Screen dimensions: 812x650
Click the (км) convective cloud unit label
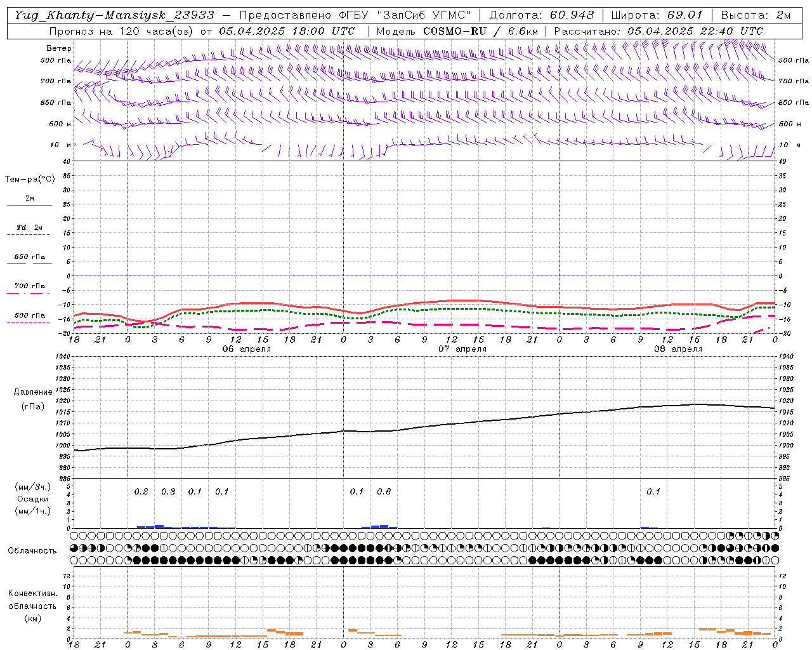coord(32,619)
